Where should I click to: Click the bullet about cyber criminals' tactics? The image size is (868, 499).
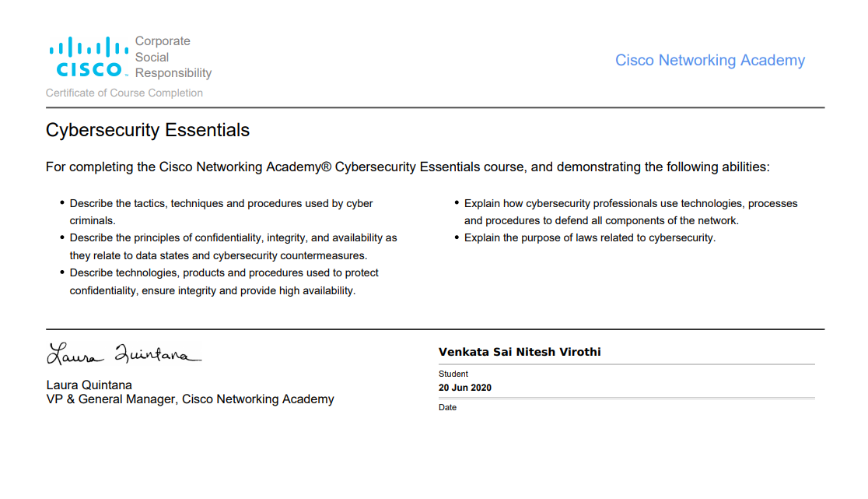tap(221, 212)
